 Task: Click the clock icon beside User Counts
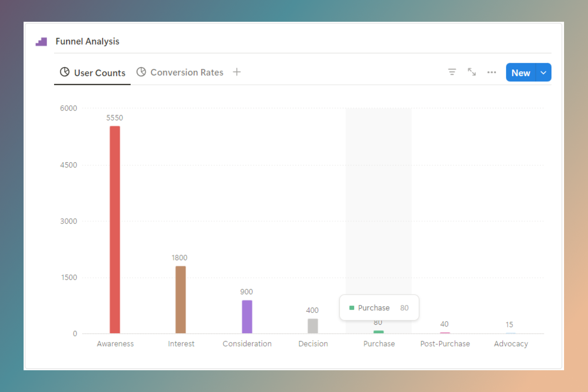click(x=64, y=72)
